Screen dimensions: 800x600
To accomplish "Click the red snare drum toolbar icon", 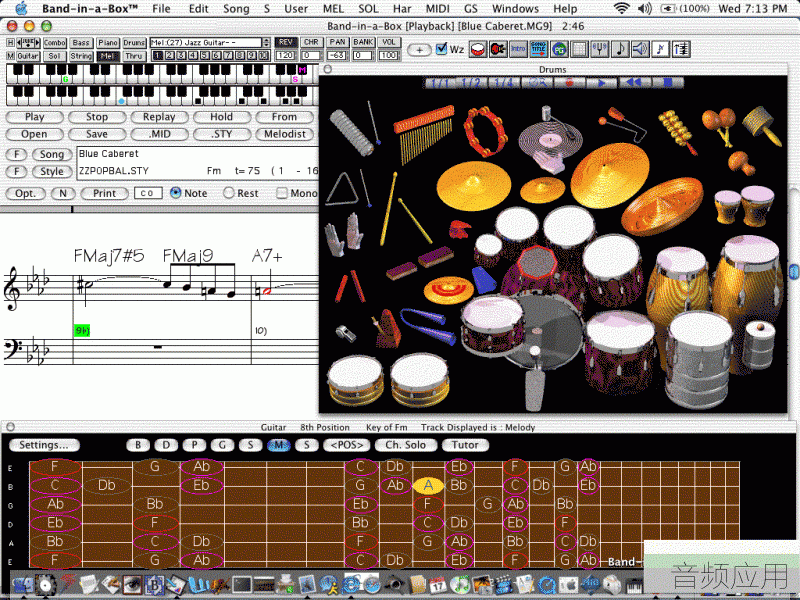I will (478, 49).
